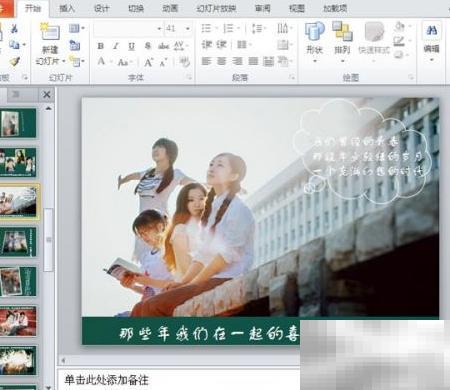The image size is (450, 390).
Task: Select the Copy icon in clipboard group
Action: coord(14,44)
